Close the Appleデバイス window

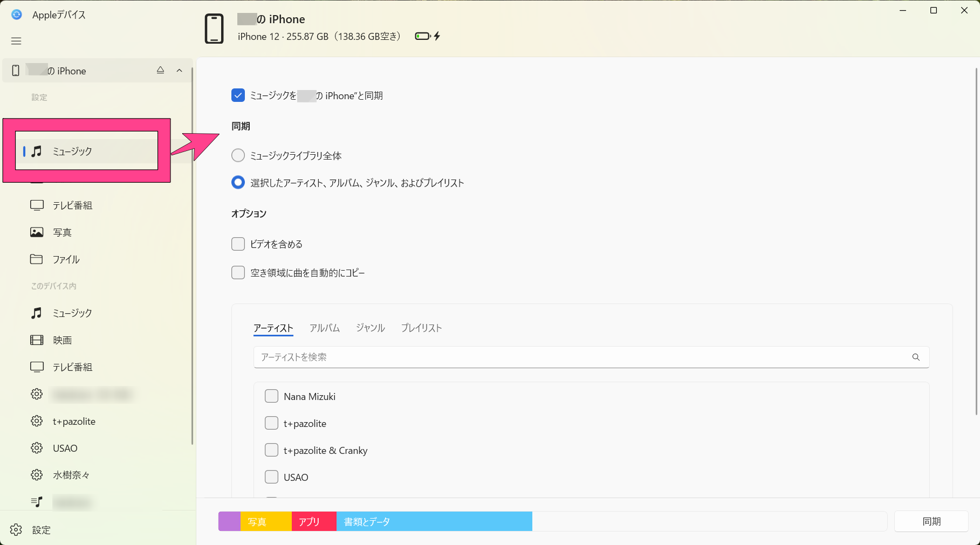(x=964, y=10)
